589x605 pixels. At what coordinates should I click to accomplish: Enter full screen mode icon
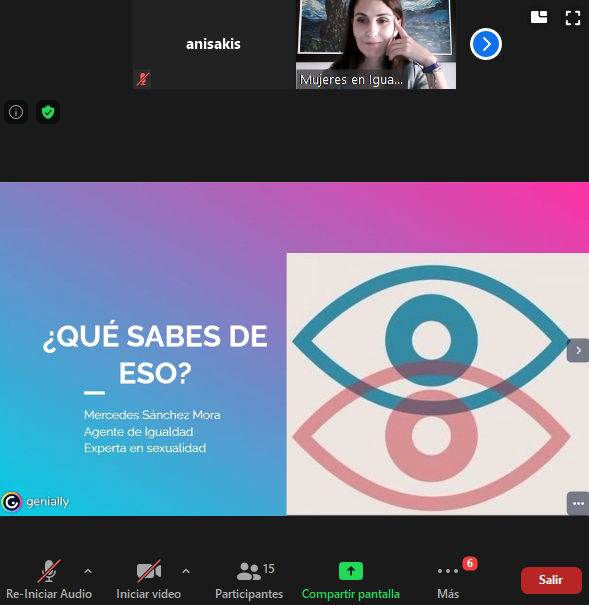click(x=573, y=18)
